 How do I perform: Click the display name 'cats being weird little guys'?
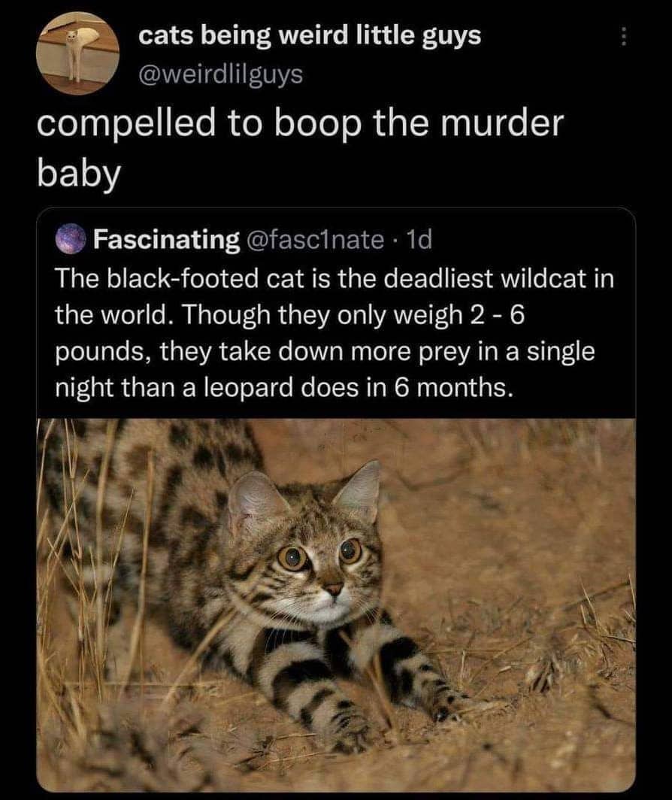(310, 35)
